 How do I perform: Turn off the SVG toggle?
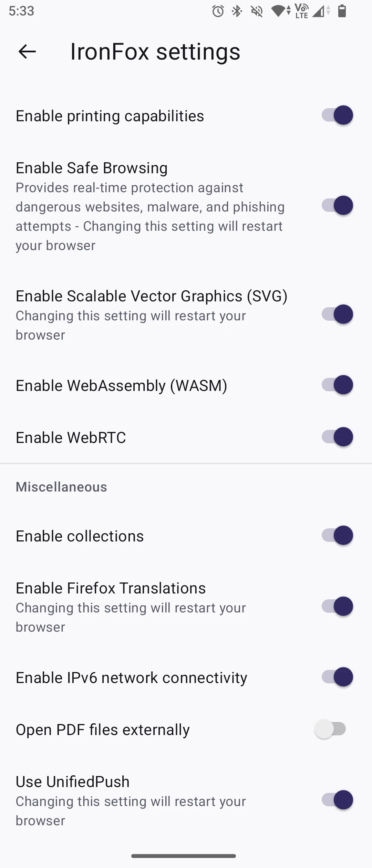[x=337, y=314]
